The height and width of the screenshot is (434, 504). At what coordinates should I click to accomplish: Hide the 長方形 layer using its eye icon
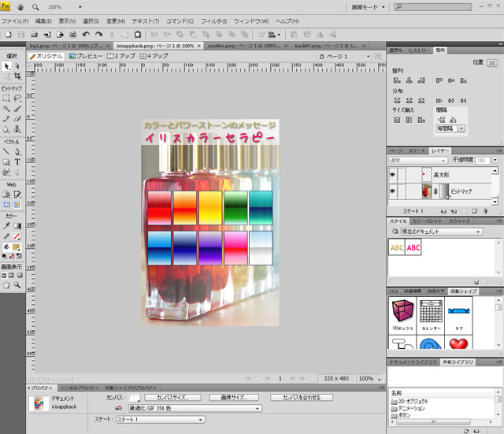392,176
